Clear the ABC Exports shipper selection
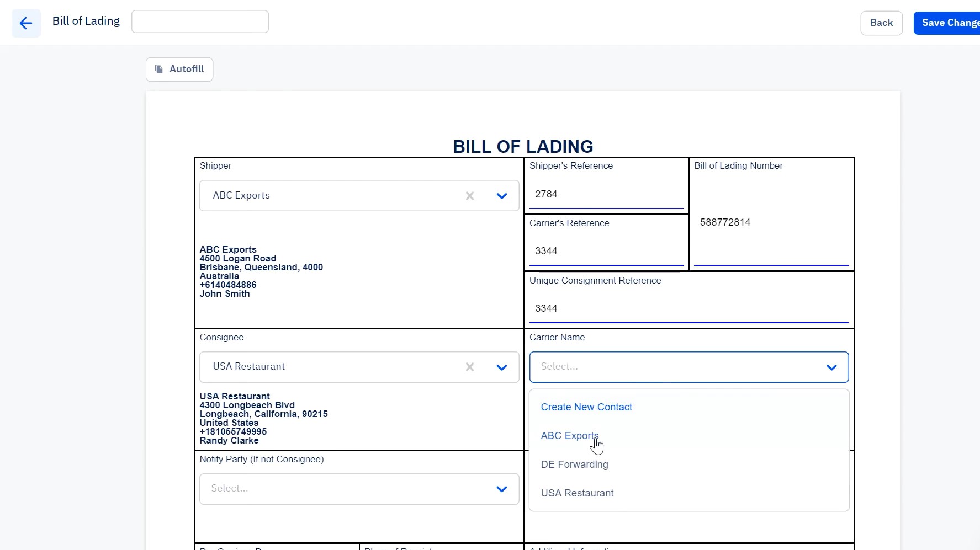980x550 pixels. tap(470, 196)
